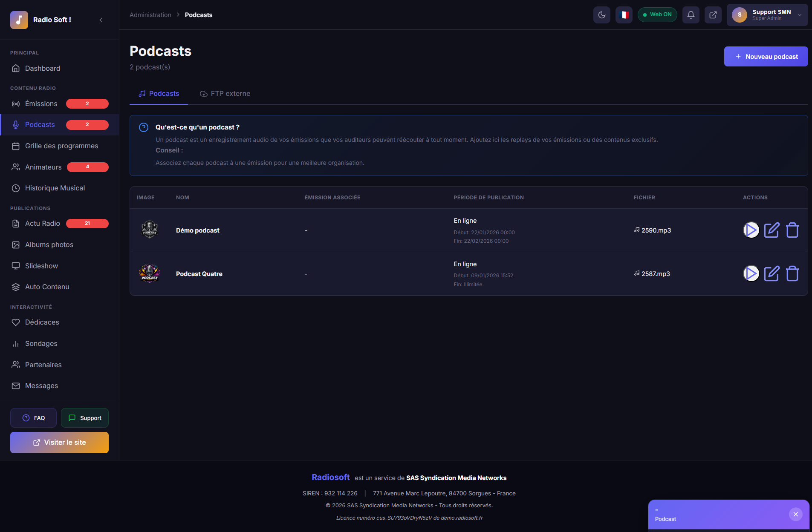Switch language via the French flag

[x=624, y=14]
